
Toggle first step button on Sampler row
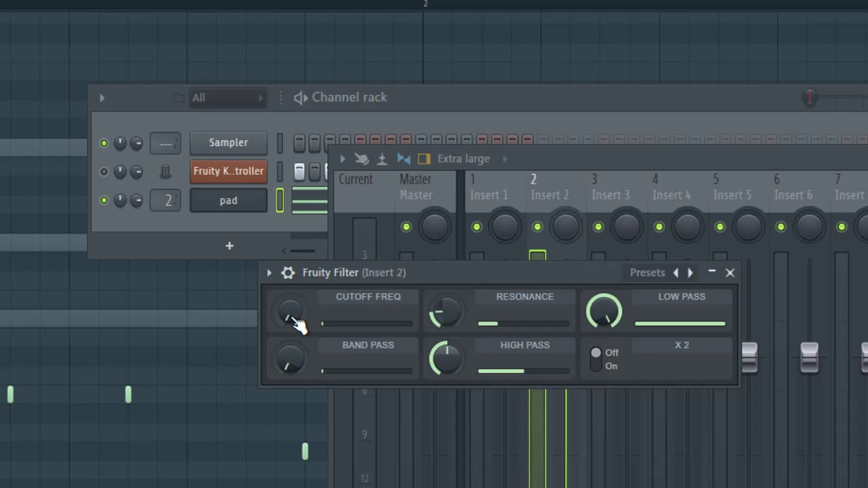click(x=299, y=142)
